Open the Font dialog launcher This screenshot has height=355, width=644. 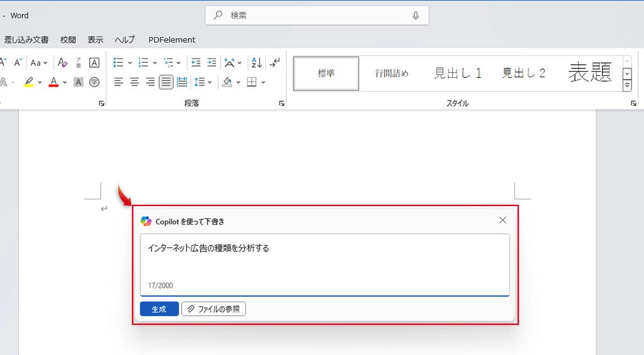[x=101, y=104]
